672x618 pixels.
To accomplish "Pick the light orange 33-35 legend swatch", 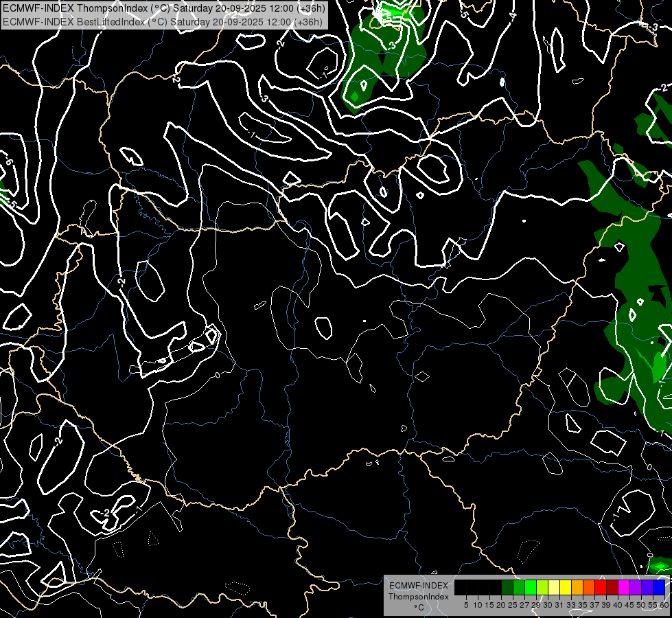I will click(x=577, y=587).
